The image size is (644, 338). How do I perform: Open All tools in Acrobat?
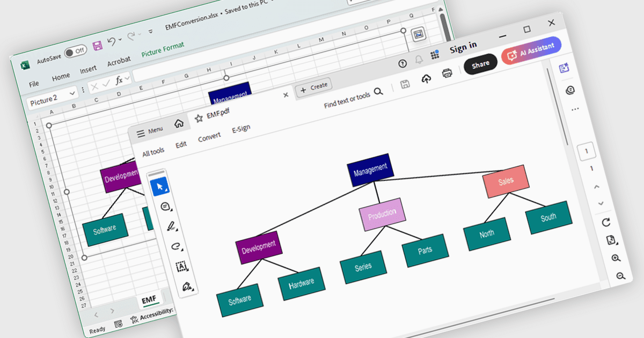pyautogui.click(x=153, y=153)
